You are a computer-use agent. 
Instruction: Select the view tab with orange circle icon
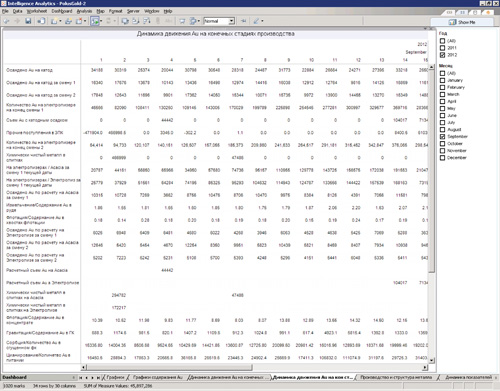[488, 12]
